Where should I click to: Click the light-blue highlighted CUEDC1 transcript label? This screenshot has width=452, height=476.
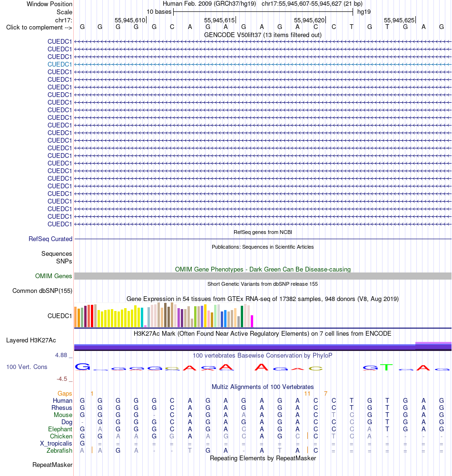(59, 64)
